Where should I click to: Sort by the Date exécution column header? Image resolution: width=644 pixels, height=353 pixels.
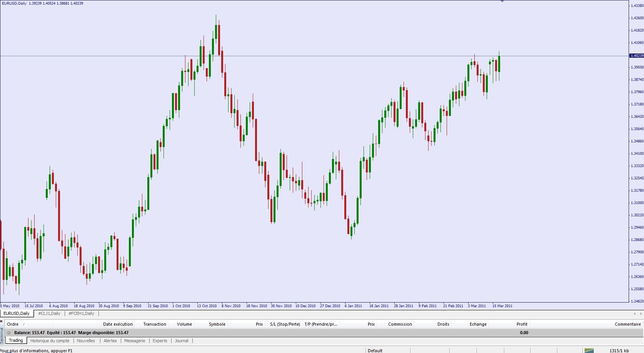[118, 324]
